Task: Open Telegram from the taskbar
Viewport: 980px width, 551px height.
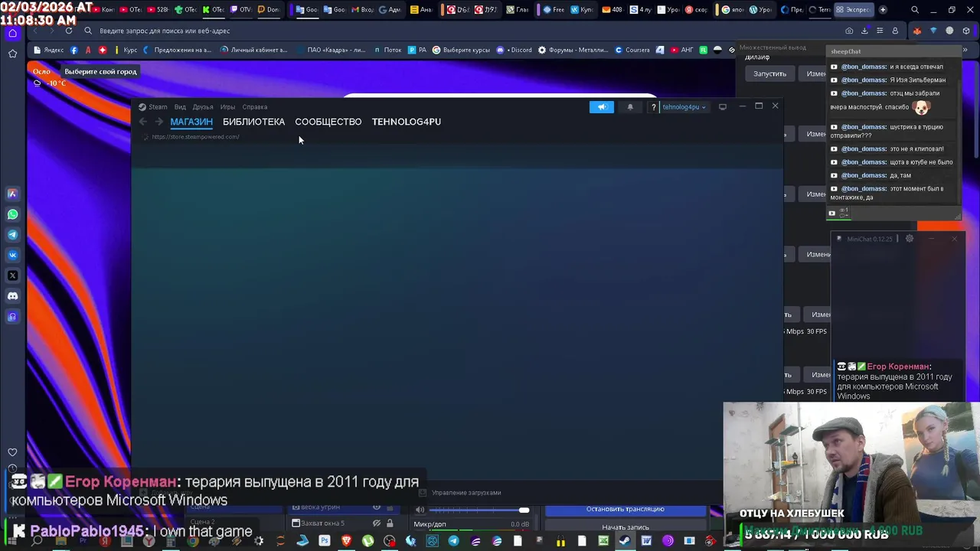Action: pos(453,541)
